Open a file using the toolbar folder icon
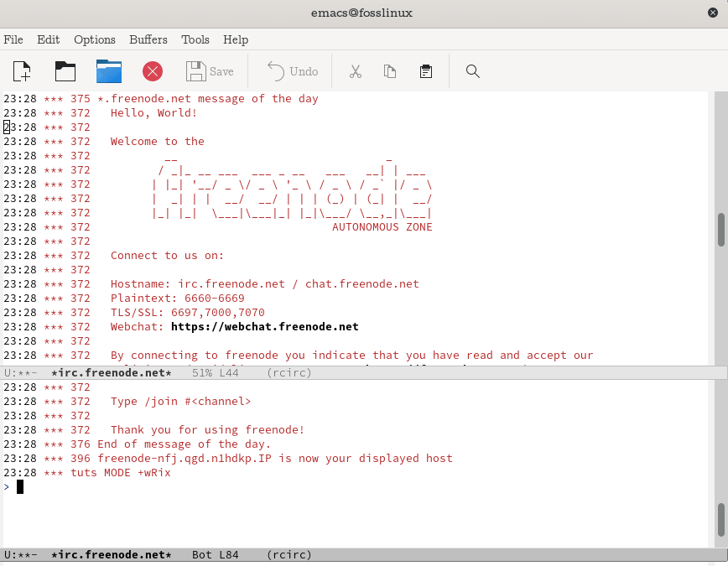This screenshot has height=566, width=728. pos(65,71)
